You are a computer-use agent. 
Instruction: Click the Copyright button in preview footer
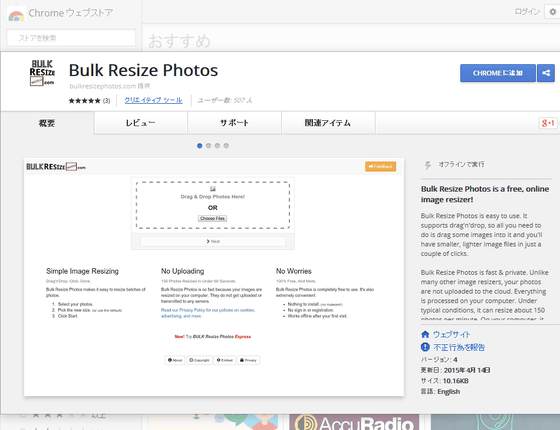(x=199, y=360)
